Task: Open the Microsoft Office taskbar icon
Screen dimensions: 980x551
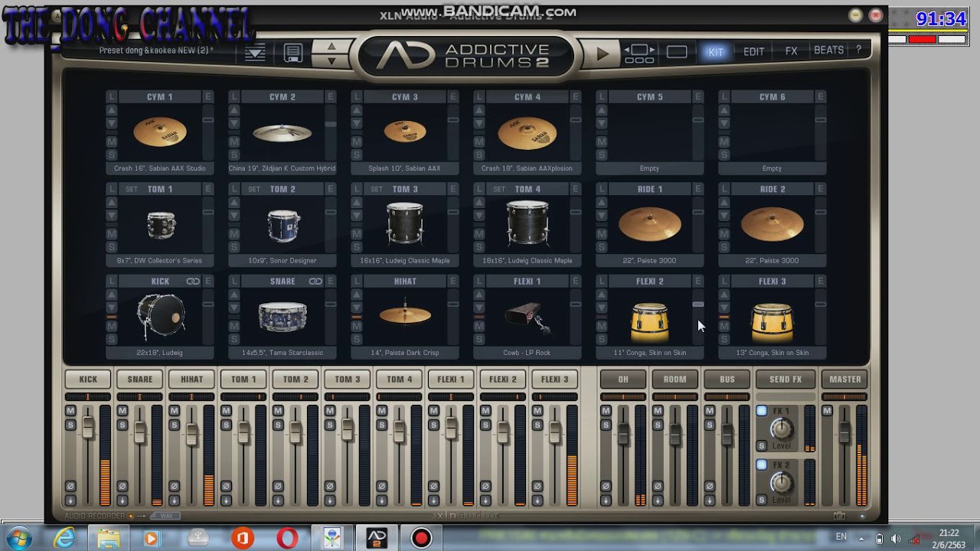Action: pyautogui.click(x=243, y=538)
